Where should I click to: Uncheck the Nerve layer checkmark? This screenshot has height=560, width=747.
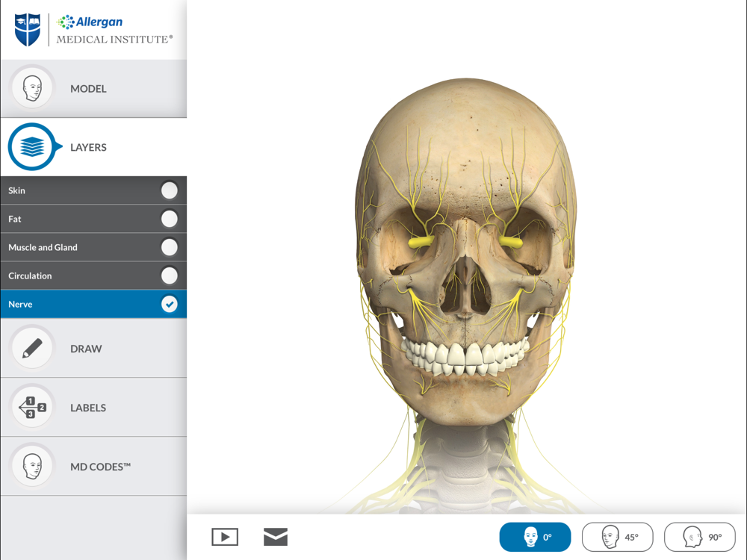coord(169,304)
